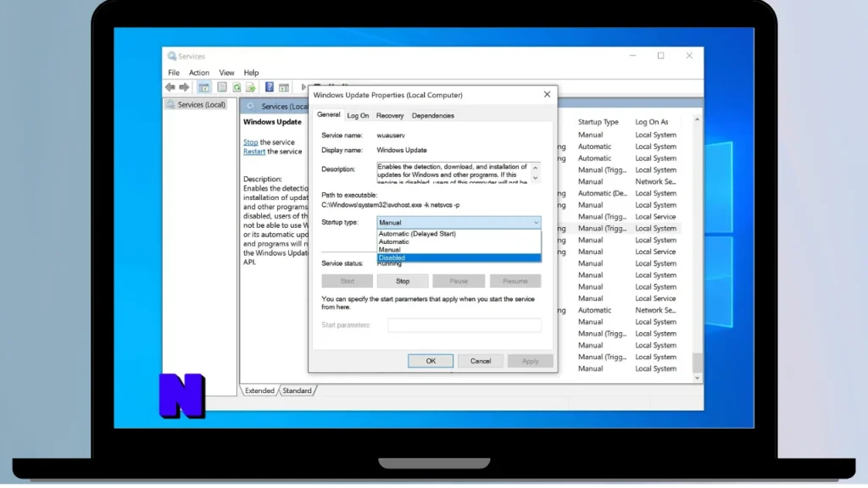This screenshot has width=868, height=488.
Task: Click the first Network Se... log on cell
Action: tap(655, 181)
